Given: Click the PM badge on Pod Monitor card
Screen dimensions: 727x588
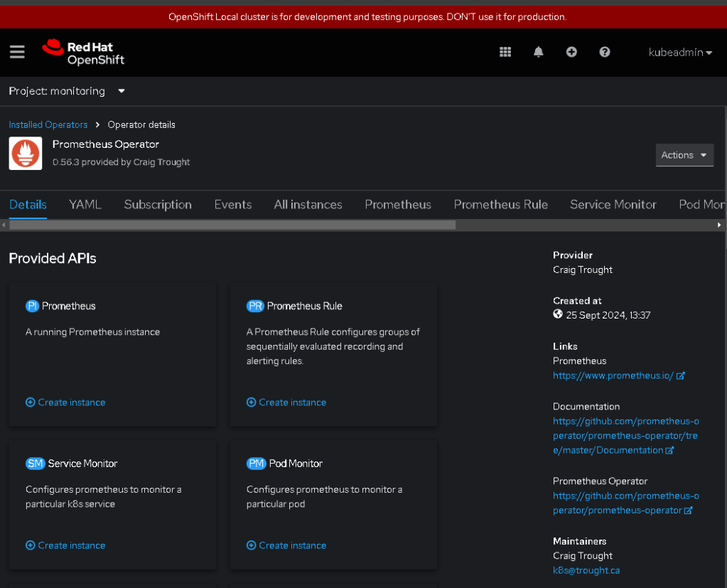Looking at the screenshot, I should pos(256,464).
